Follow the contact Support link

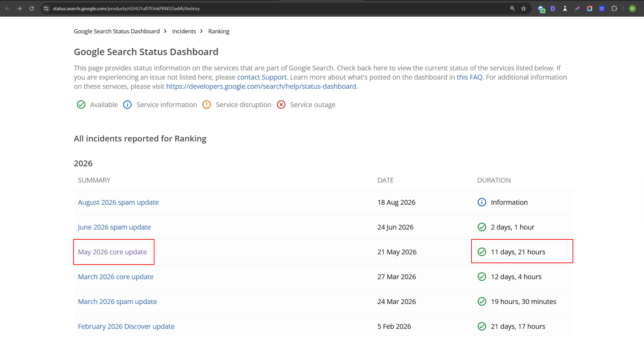point(262,77)
